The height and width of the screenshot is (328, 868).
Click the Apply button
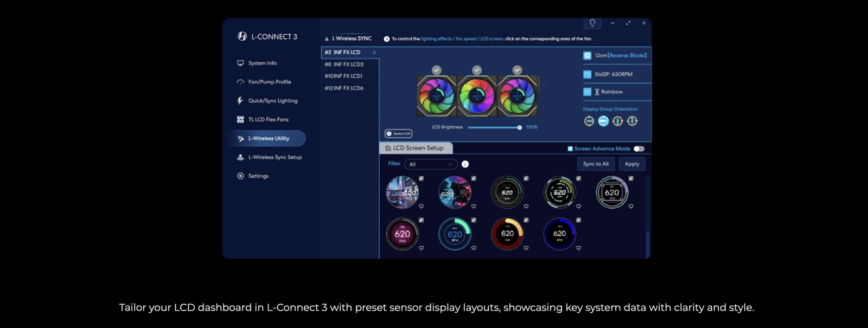(632, 164)
